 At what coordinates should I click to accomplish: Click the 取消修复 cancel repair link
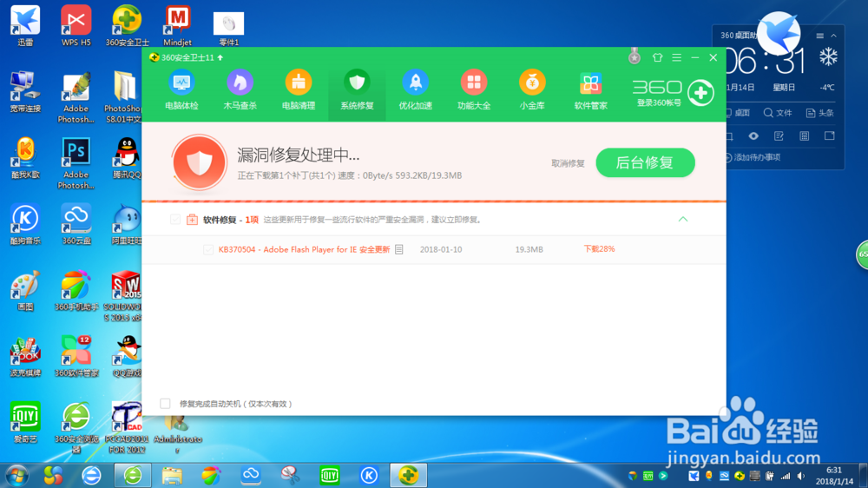[568, 163]
